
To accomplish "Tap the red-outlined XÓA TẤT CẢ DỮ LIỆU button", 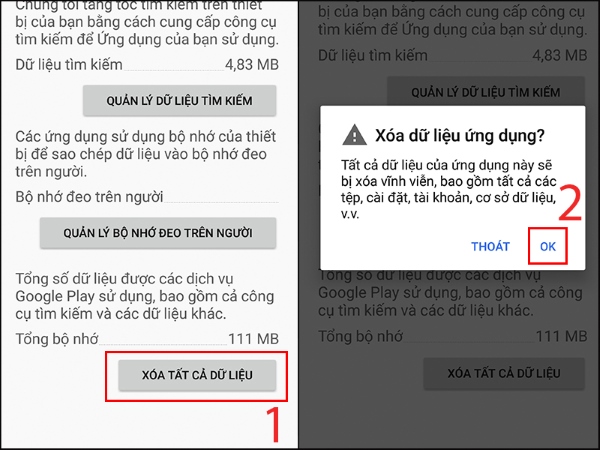I will pyautogui.click(x=197, y=375).
